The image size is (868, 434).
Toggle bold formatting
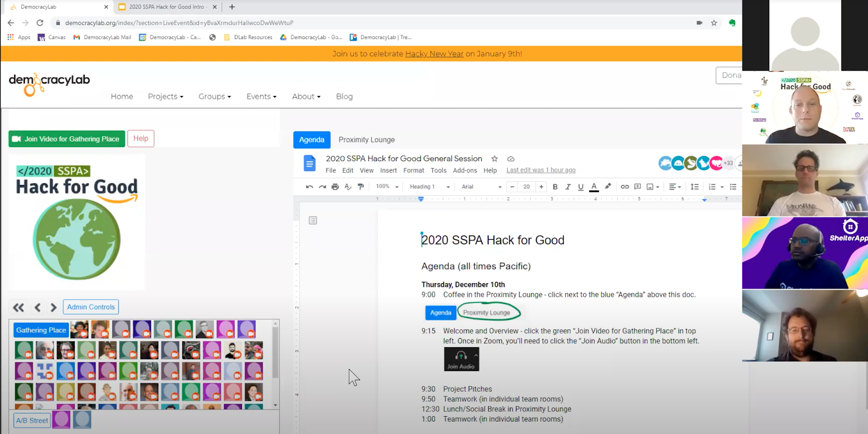555,187
